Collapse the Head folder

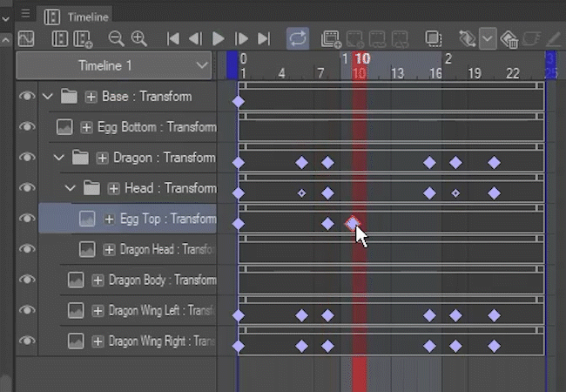70,188
